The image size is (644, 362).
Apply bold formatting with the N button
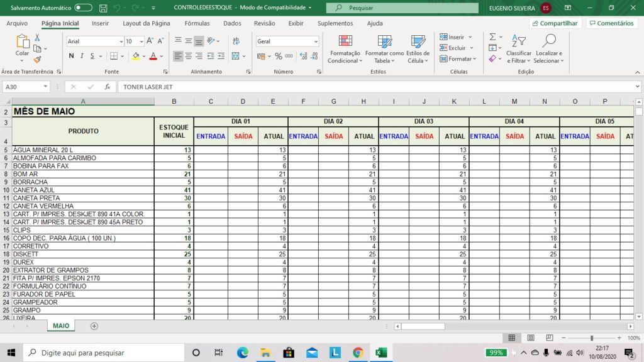pyautogui.click(x=72, y=56)
